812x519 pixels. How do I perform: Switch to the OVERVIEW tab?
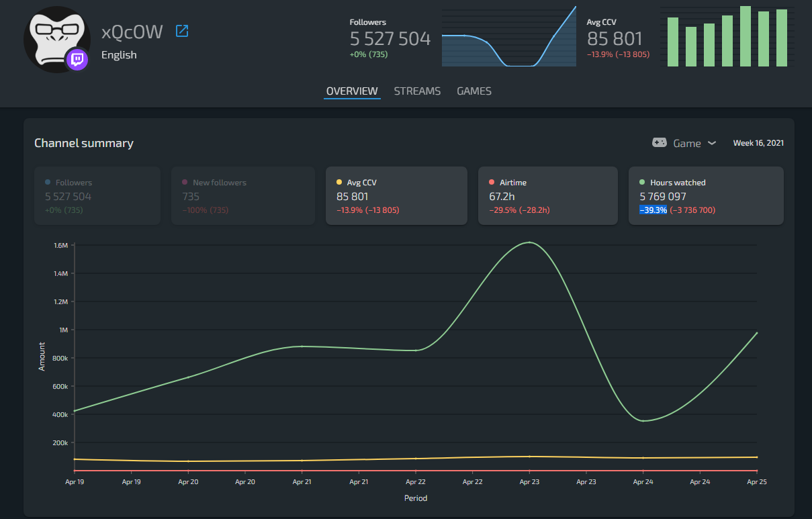click(352, 91)
